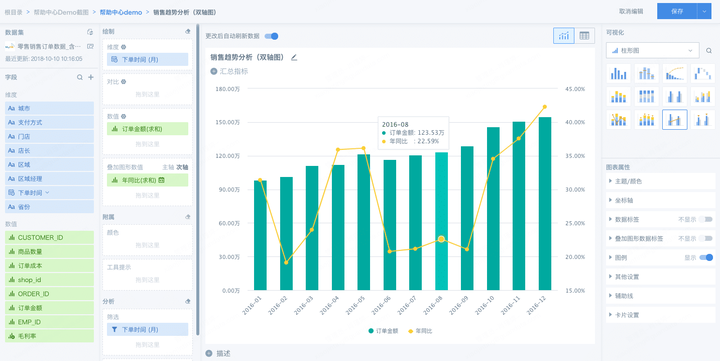Image resolution: width=720 pixels, height=361 pixels.
Task: Click 下单时间 (月) filter pill
Action: pyautogui.click(x=147, y=329)
